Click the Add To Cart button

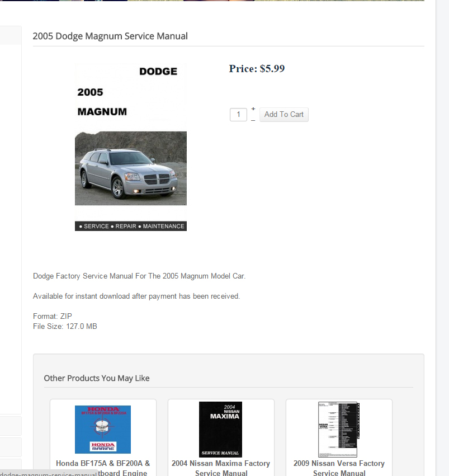(x=284, y=115)
